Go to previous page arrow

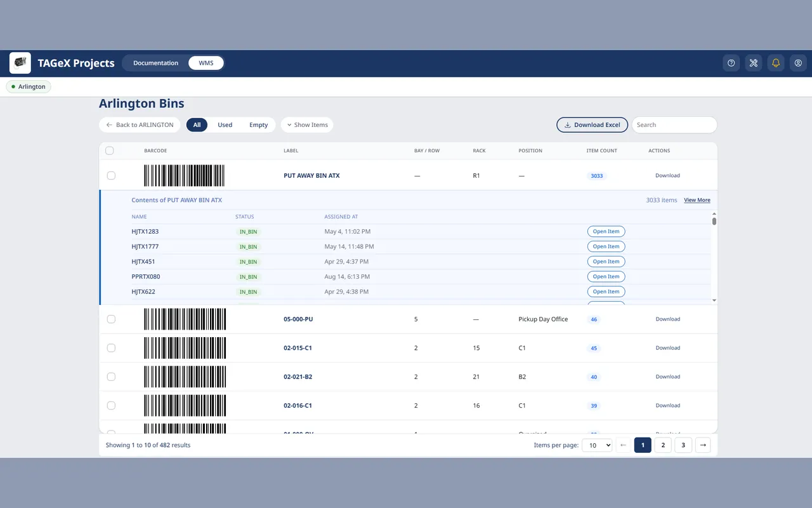(x=623, y=445)
